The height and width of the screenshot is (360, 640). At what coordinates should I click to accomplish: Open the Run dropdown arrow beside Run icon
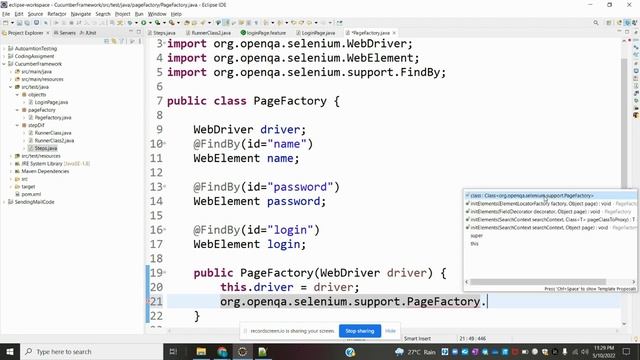[x=149, y=23]
